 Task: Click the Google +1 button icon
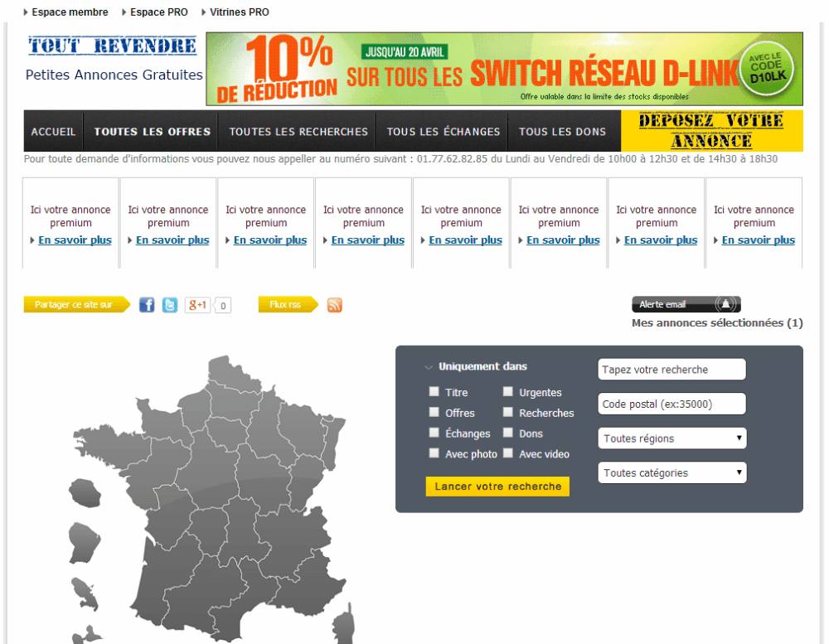point(197,305)
